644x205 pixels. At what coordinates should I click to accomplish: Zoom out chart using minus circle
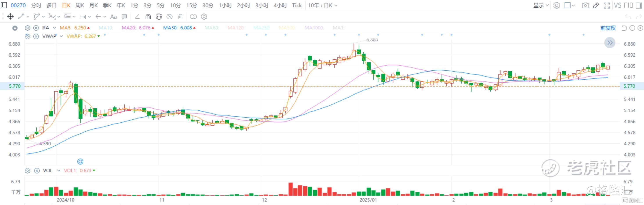click(x=632, y=28)
